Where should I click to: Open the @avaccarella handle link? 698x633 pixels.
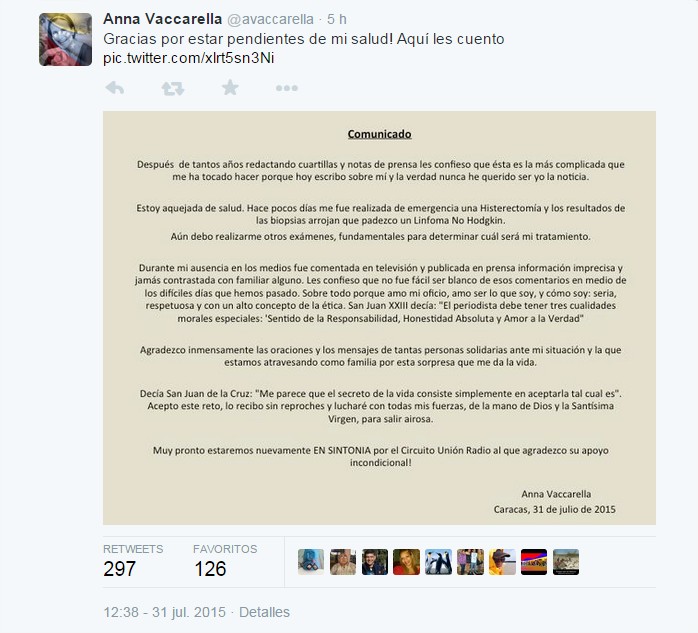pos(271,19)
